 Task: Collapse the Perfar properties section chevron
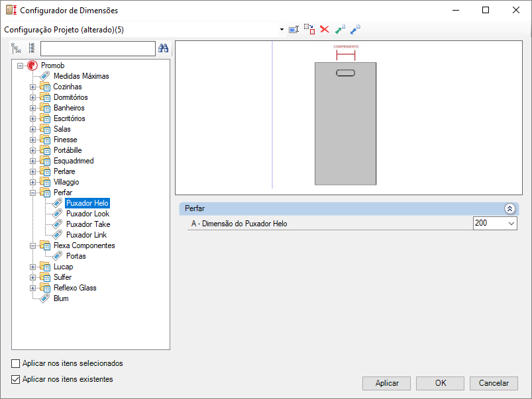tap(509, 208)
